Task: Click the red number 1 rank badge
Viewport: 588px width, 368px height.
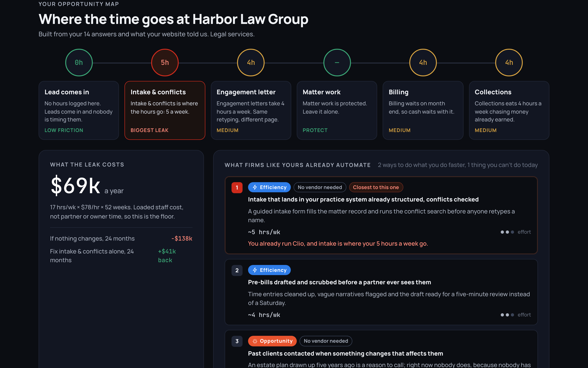Action: 237,187
